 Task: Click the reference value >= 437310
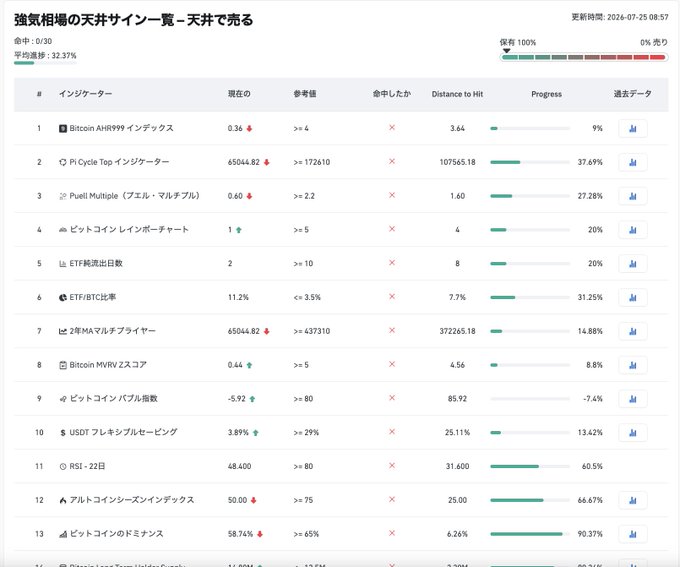312,331
